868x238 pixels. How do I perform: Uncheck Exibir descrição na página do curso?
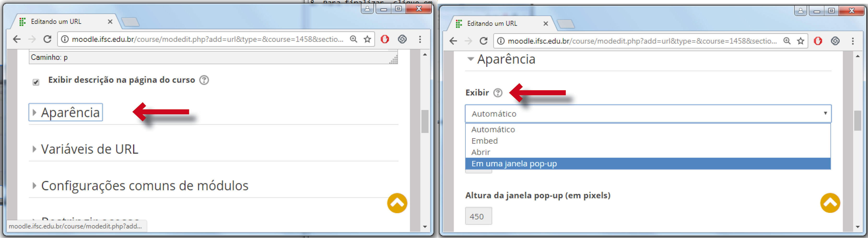pyautogui.click(x=36, y=82)
